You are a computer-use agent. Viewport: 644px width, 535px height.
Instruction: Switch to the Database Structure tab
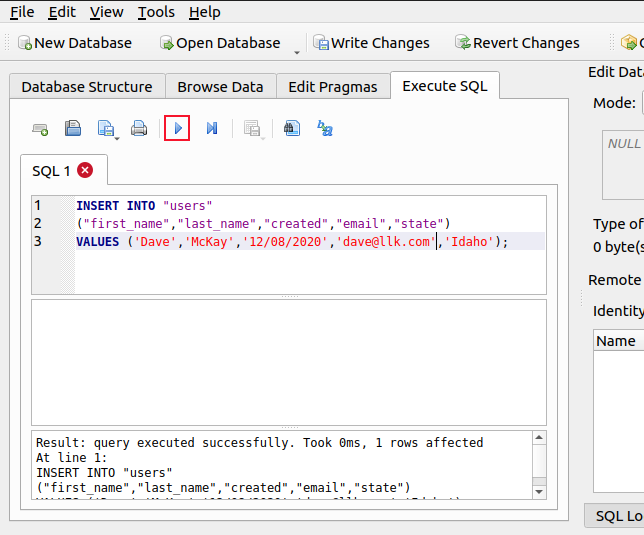pos(87,87)
